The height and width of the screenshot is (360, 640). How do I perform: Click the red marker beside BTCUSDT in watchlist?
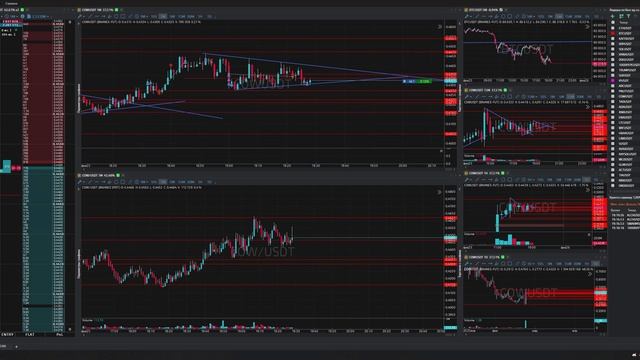click(x=613, y=33)
